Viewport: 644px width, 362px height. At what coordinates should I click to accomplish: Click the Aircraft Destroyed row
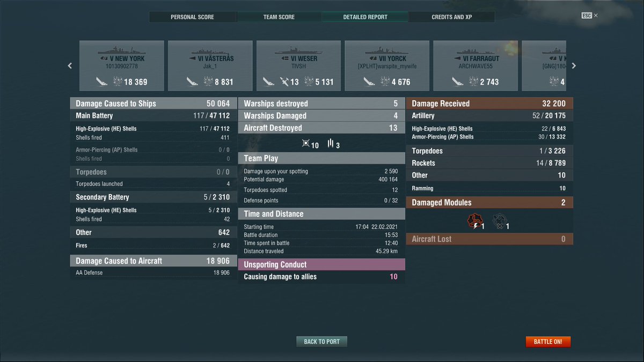[321, 128]
